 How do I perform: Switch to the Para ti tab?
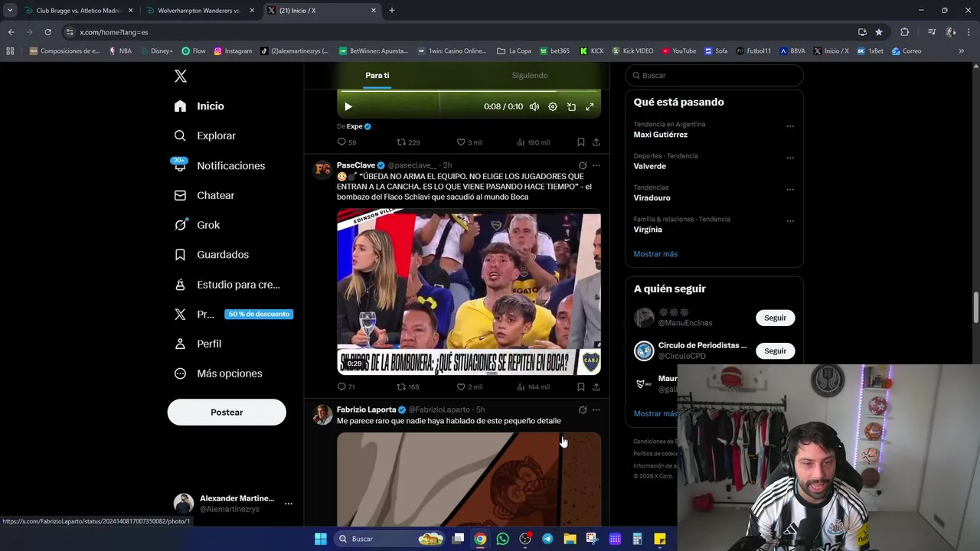pos(377,75)
